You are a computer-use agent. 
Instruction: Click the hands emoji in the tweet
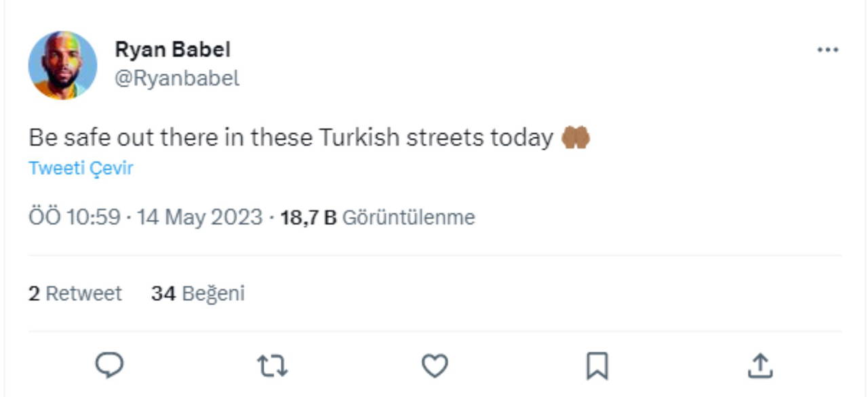click(x=575, y=138)
